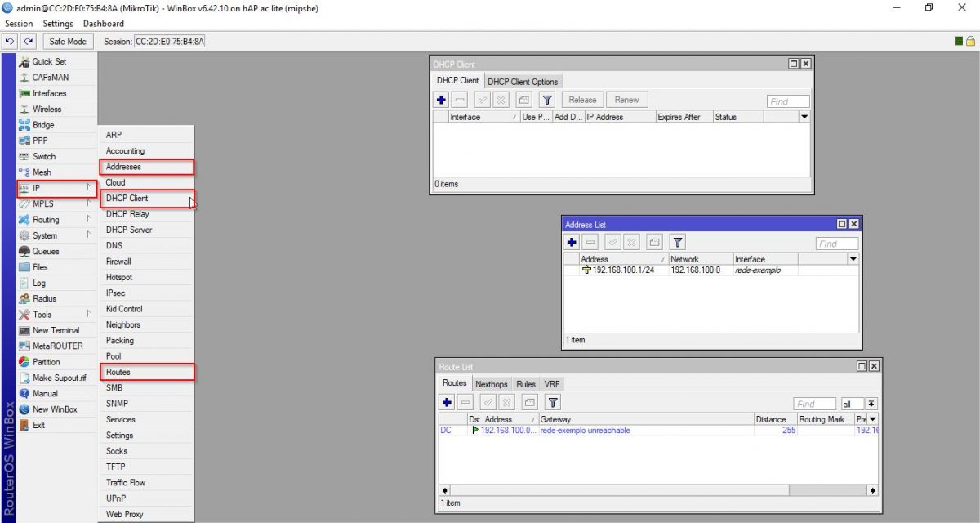
Task: Open the column selector dropdown in Address List
Action: (x=853, y=258)
